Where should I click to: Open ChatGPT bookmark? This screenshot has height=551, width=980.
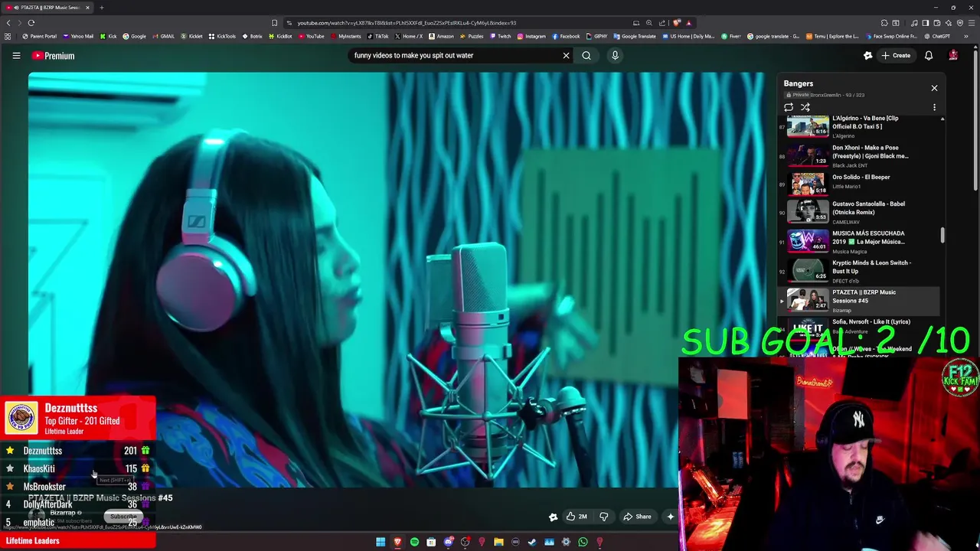pyautogui.click(x=936, y=36)
